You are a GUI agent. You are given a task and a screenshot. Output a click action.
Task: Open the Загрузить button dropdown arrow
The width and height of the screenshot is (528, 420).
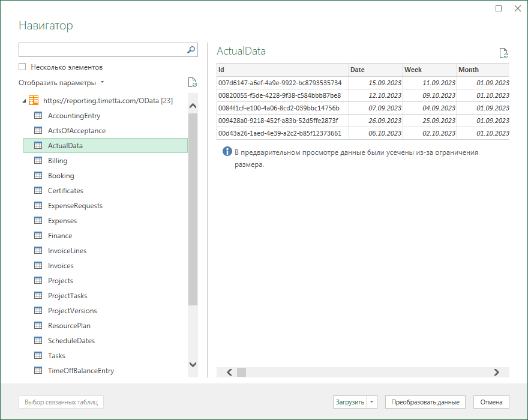[x=372, y=402]
